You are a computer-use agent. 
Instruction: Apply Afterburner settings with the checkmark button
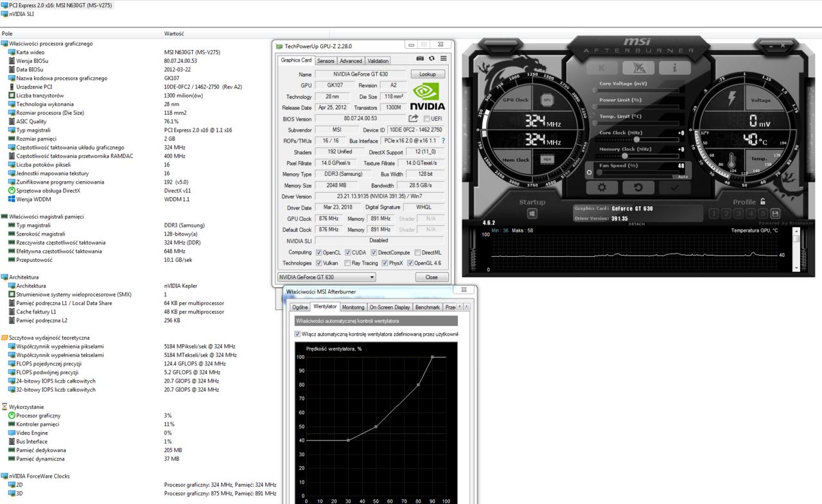click(674, 187)
